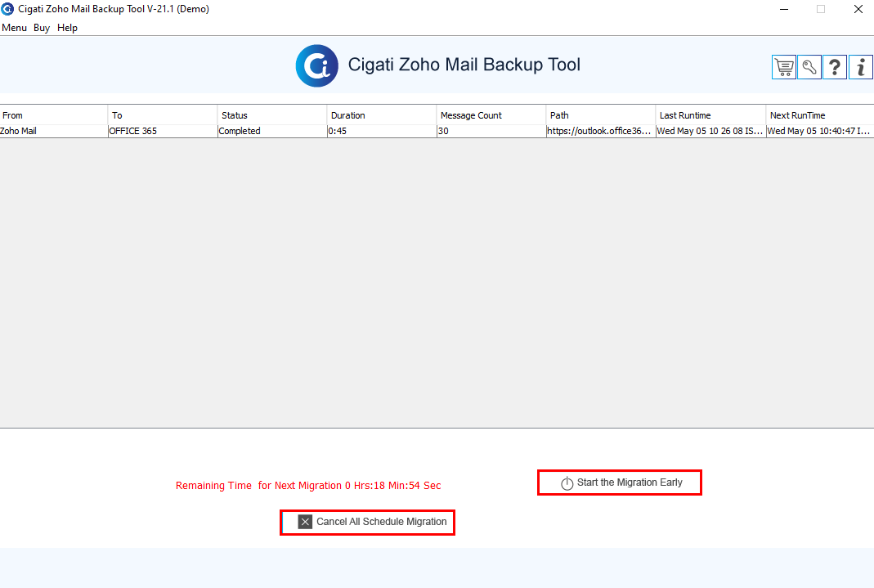The width and height of the screenshot is (874, 588).
Task: Click the last runtime 10 26 08 cell
Action: click(x=710, y=131)
